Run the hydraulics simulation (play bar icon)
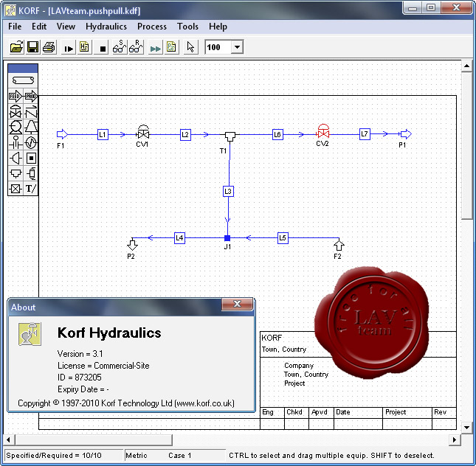 tap(69, 48)
